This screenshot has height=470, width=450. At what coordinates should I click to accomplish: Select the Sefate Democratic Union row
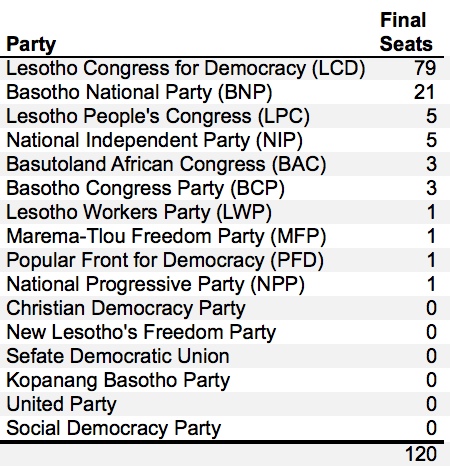pos(225,356)
